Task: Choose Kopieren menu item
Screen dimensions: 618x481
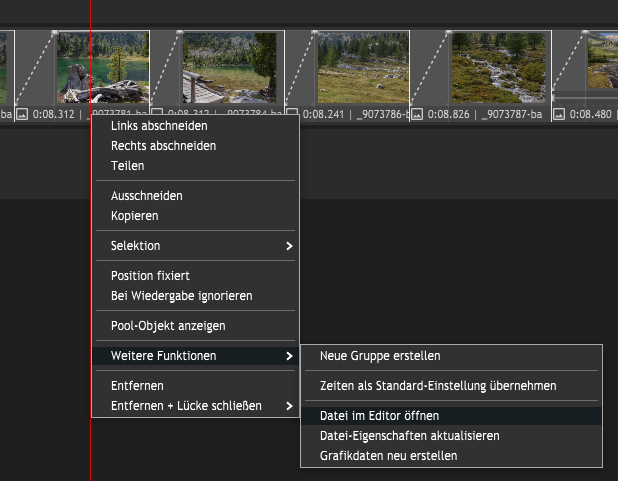Action: (x=195, y=216)
